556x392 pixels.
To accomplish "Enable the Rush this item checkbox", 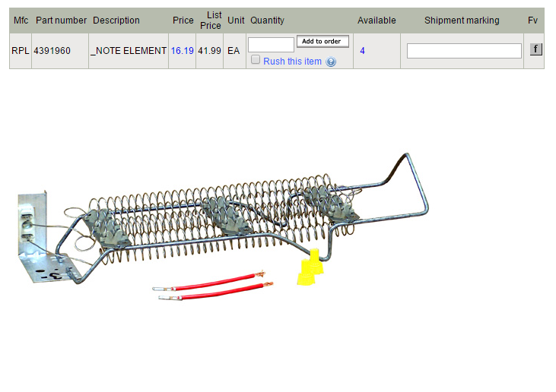I will pyautogui.click(x=256, y=59).
